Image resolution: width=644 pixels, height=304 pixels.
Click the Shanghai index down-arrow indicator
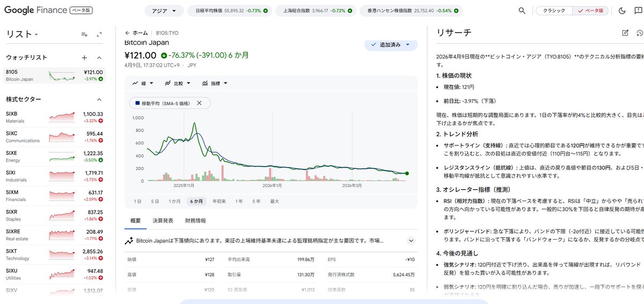point(350,11)
